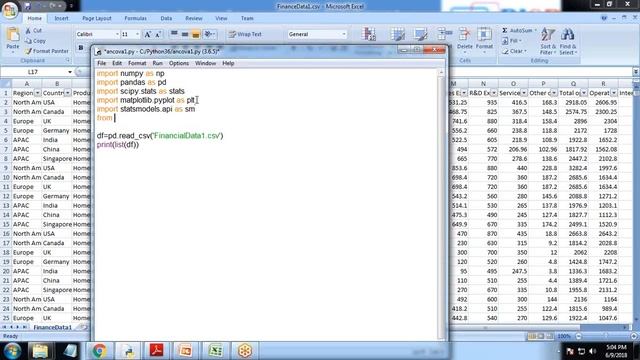Open the Name Box dropdown next to L17
This screenshot has height=360, width=640.
(x=70, y=72)
